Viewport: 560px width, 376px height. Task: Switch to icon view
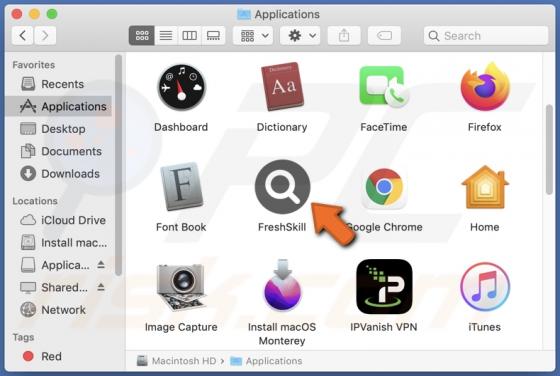pos(142,35)
